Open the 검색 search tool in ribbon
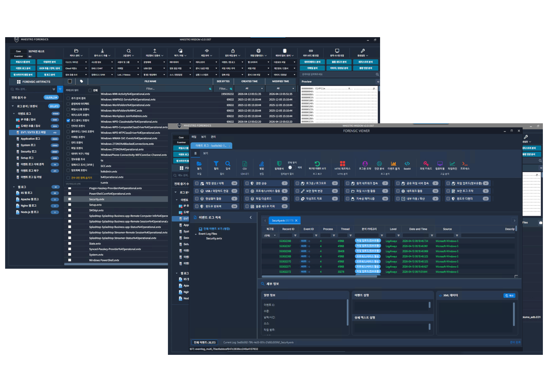Screen dimensions: 548x392 (x=228, y=164)
